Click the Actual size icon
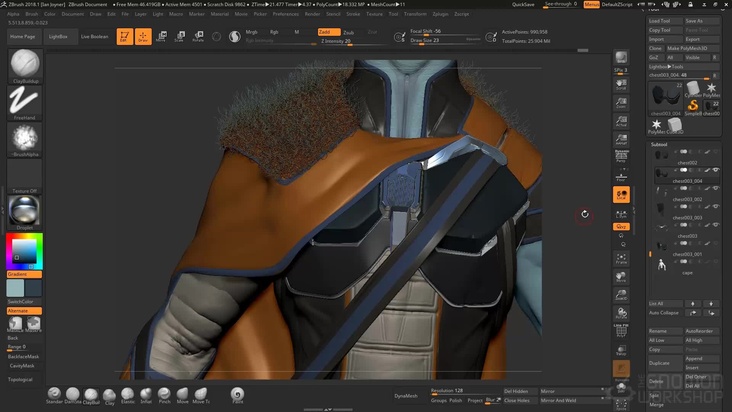The height and width of the screenshot is (412, 732). [x=621, y=121]
